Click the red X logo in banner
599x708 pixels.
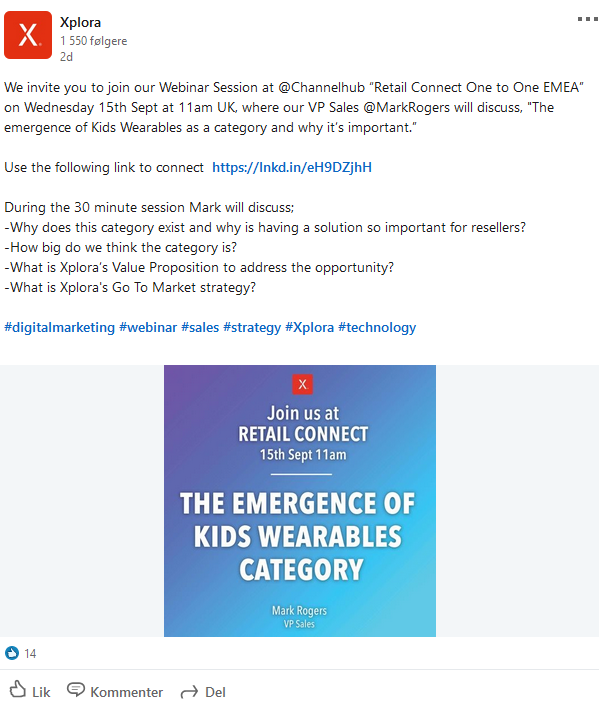click(302, 384)
